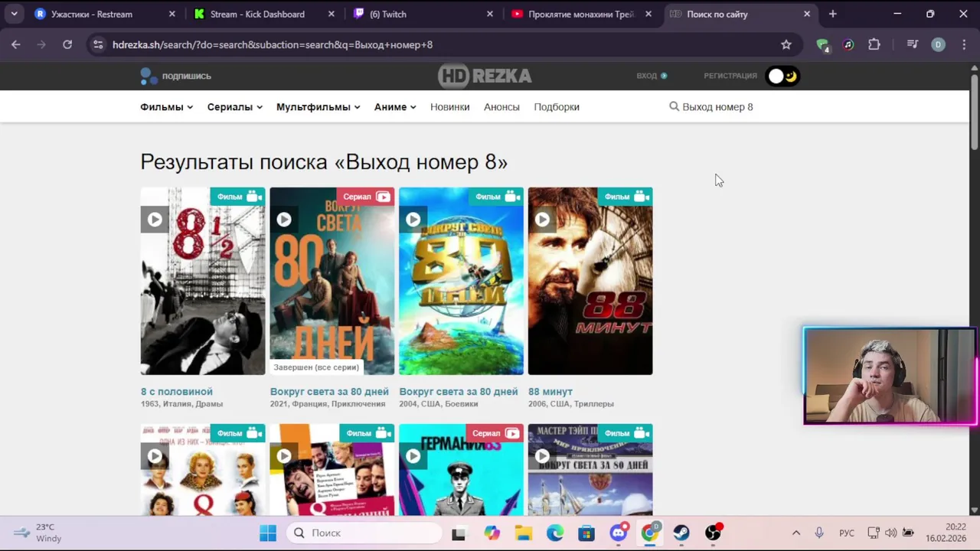Click the taskbar Поиск search box

[365, 533]
